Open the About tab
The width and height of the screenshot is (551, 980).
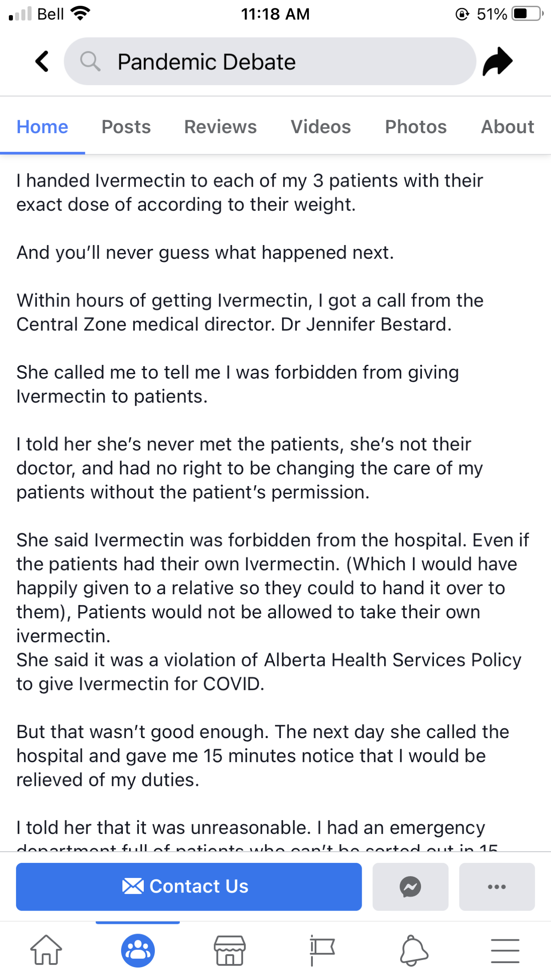[507, 127]
